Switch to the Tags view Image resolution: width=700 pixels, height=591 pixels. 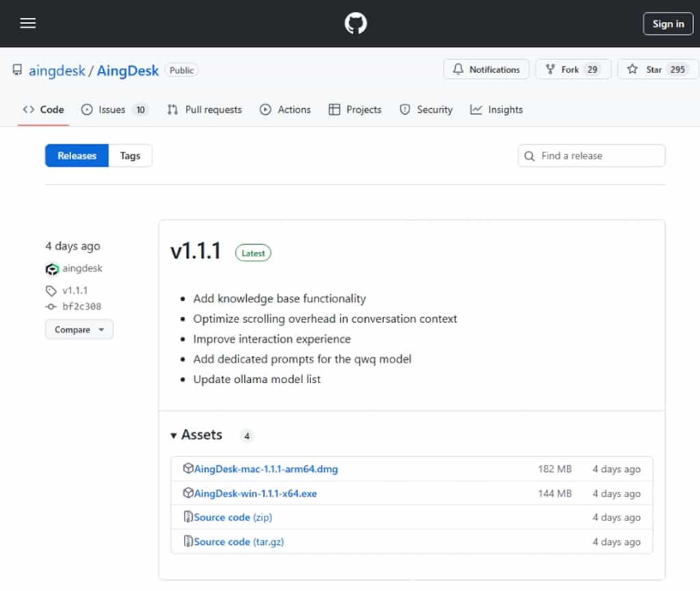pyautogui.click(x=130, y=155)
